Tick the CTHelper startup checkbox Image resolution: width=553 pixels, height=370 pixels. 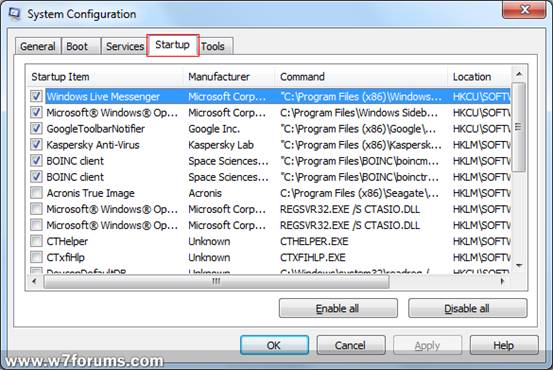36,241
